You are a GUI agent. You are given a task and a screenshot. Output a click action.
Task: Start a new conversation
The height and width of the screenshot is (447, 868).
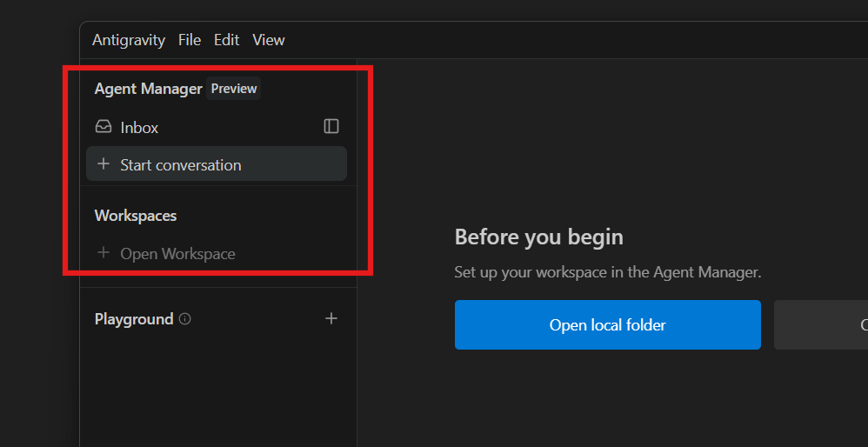[181, 164]
